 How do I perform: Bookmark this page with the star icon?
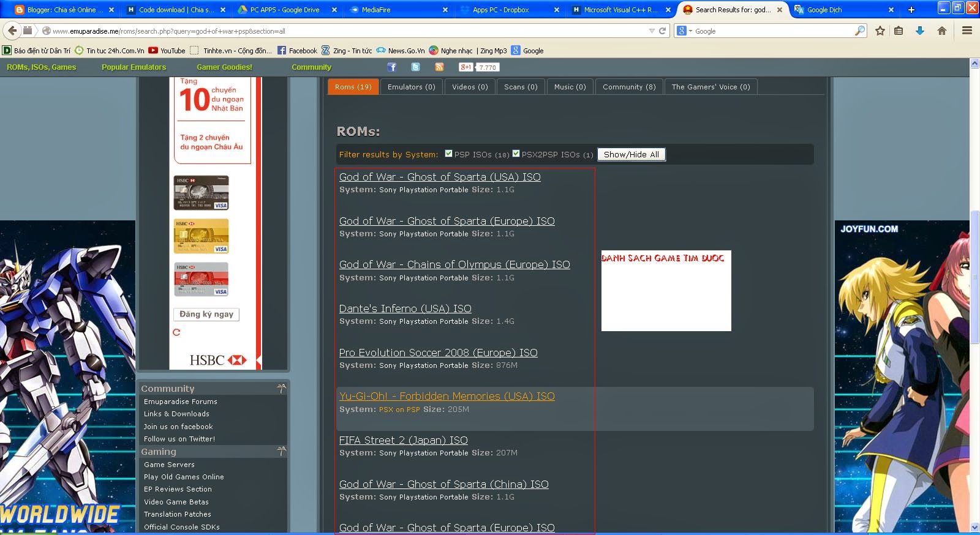pos(880,31)
